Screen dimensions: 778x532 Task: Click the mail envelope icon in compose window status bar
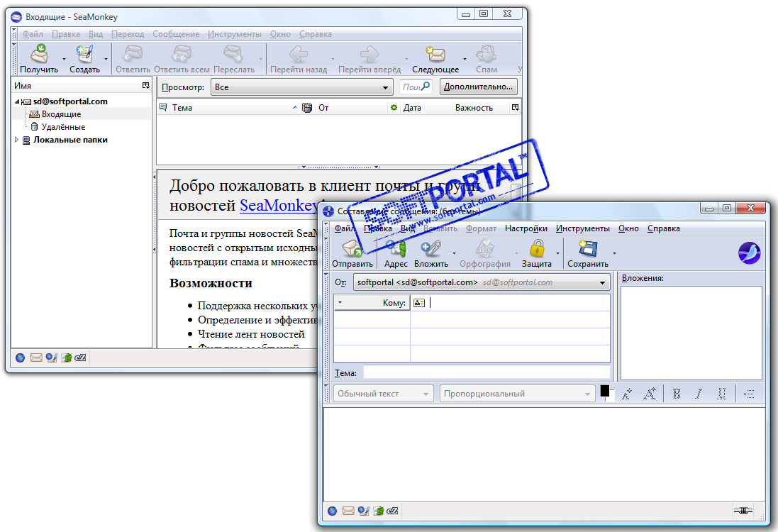348,511
